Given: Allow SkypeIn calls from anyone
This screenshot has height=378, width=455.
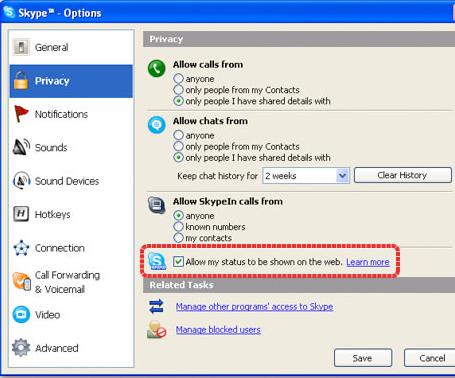Looking at the screenshot, I should (x=178, y=216).
